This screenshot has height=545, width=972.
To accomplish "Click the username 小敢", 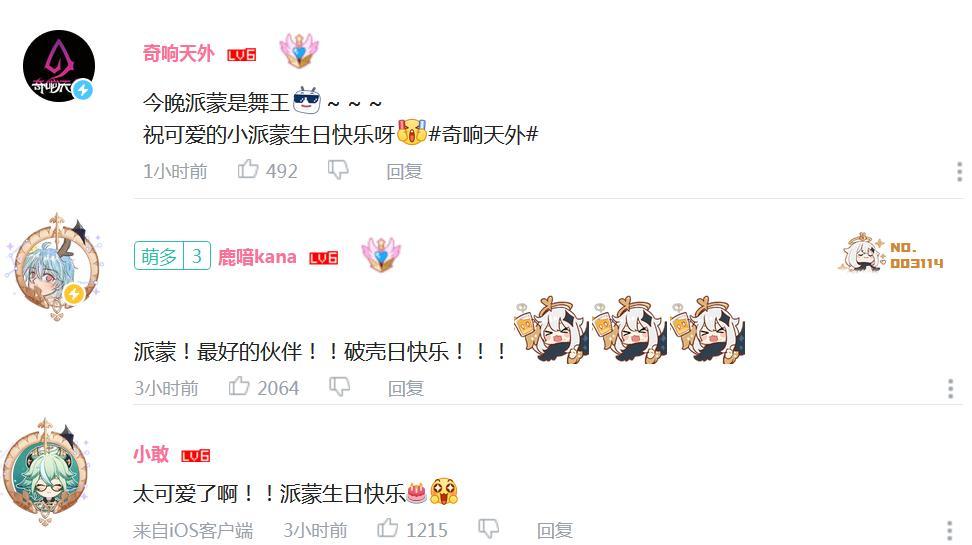I will [x=151, y=454].
